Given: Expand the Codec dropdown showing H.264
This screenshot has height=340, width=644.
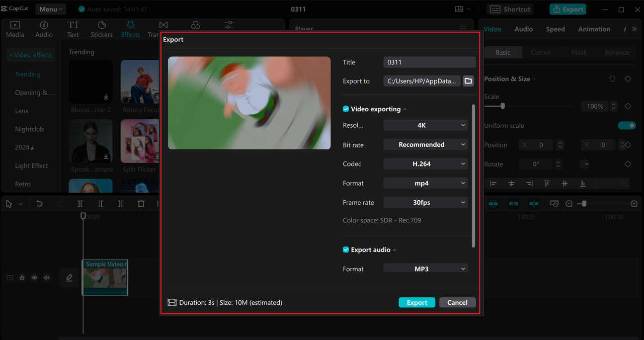Looking at the screenshot, I should pos(425,164).
